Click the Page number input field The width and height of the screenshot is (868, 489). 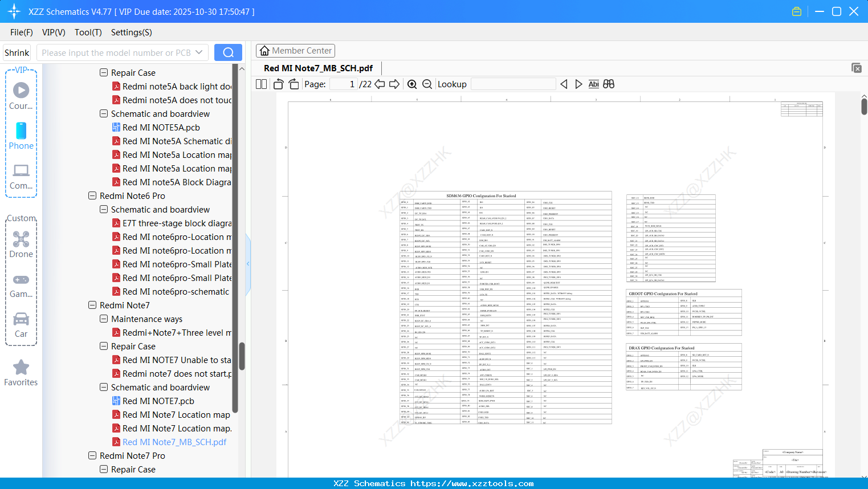pyautogui.click(x=344, y=84)
